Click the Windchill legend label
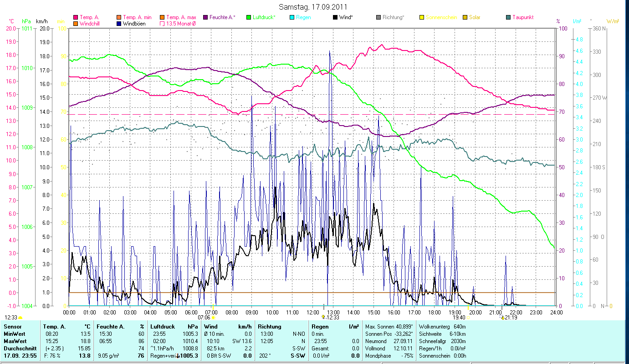The height and width of the screenshot is (364, 629). [90, 23]
